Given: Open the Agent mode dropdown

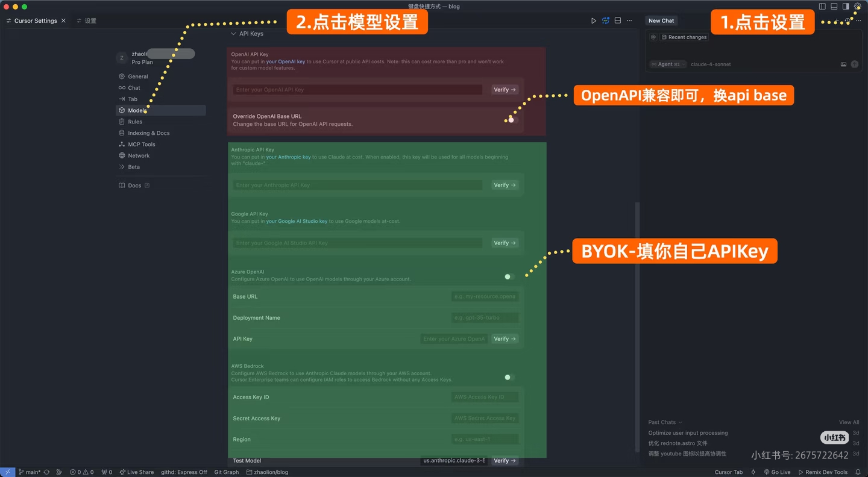Looking at the screenshot, I should 667,64.
